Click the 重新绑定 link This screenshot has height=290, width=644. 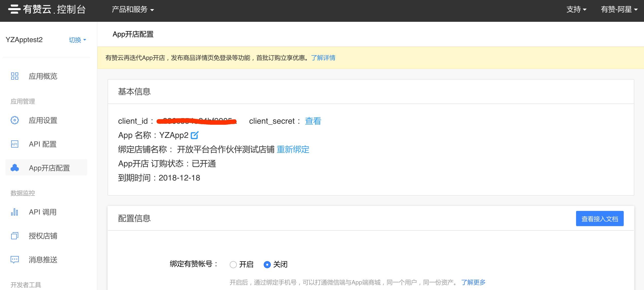[x=293, y=149]
